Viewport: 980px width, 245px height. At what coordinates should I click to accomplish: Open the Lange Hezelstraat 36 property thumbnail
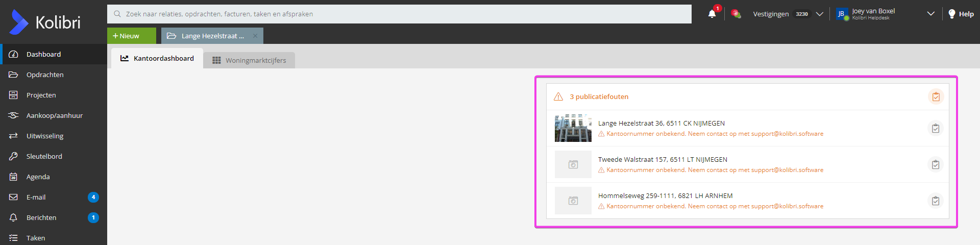point(573,128)
